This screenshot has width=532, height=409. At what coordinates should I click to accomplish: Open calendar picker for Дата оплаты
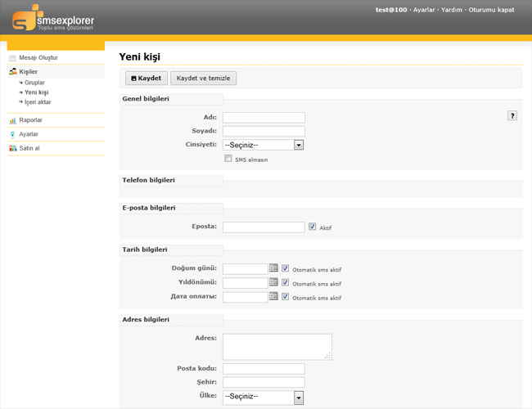click(273, 296)
